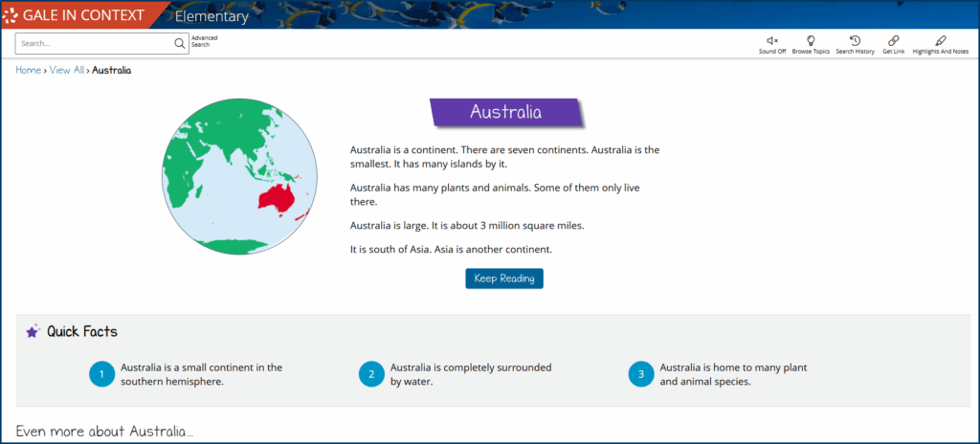The image size is (980, 444).
Task: Click quick fact number 1 circle
Action: (101, 374)
